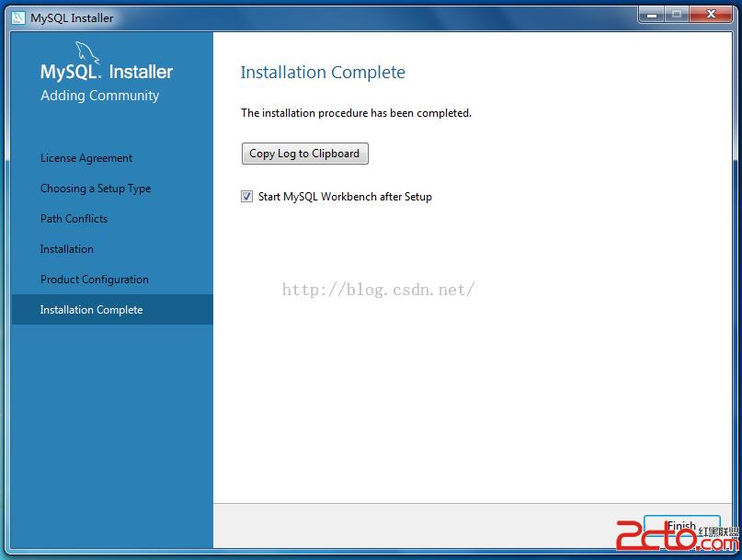Open the Product Configuration step
Screen dimensions: 742x560
pyautogui.click(x=95, y=280)
